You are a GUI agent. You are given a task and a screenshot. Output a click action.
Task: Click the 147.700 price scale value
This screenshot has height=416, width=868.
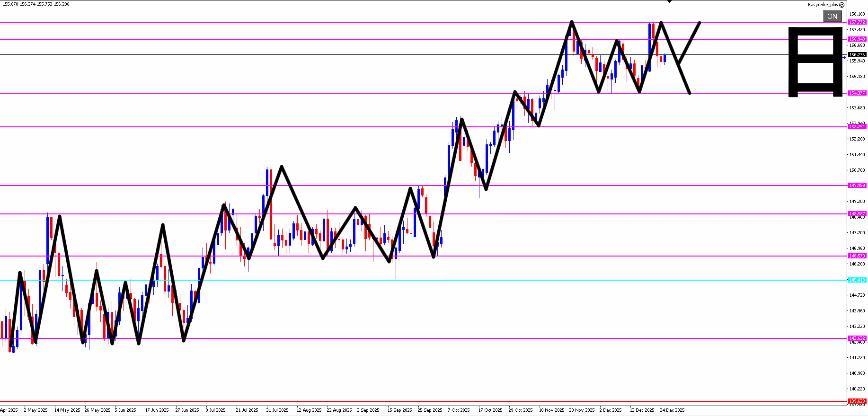click(x=857, y=233)
